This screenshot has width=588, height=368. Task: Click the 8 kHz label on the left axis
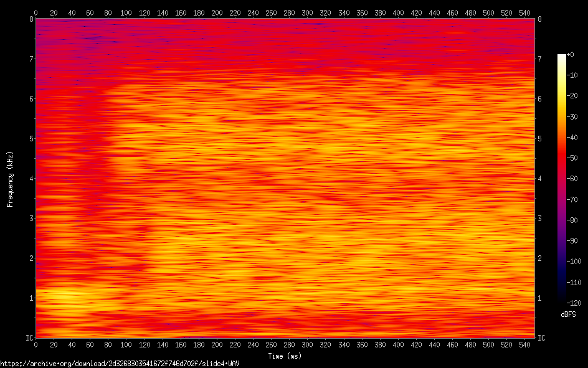tap(30, 19)
